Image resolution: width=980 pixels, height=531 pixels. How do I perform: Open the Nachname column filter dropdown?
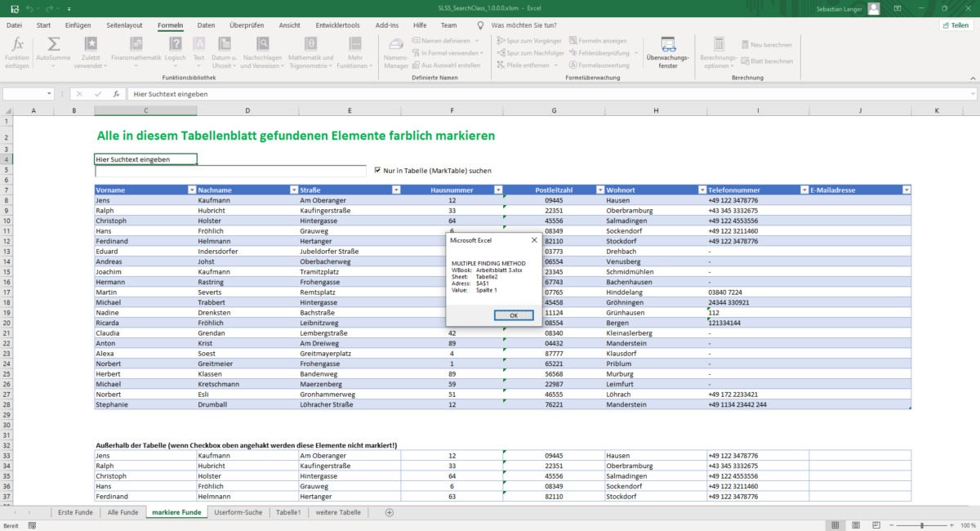294,190
